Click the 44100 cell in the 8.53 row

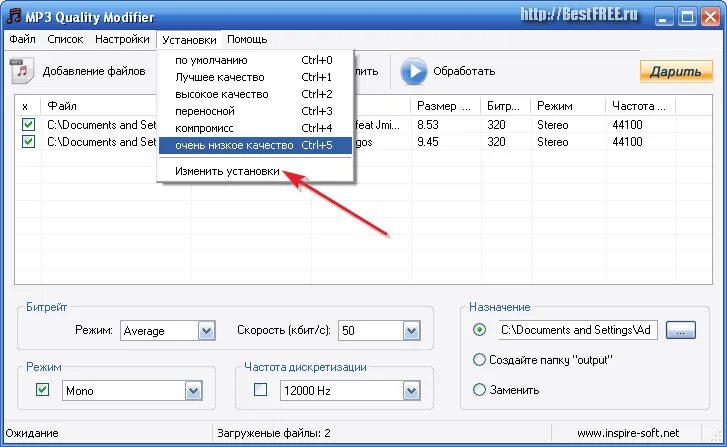pos(627,125)
